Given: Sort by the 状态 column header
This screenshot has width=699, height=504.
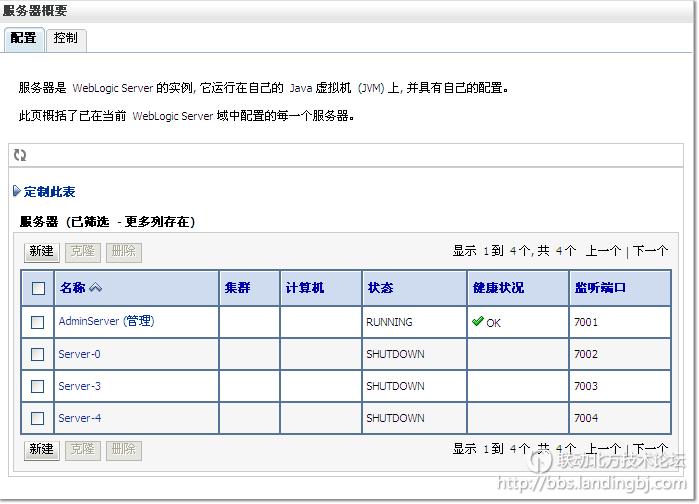Looking at the screenshot, I should pos(380,288).
